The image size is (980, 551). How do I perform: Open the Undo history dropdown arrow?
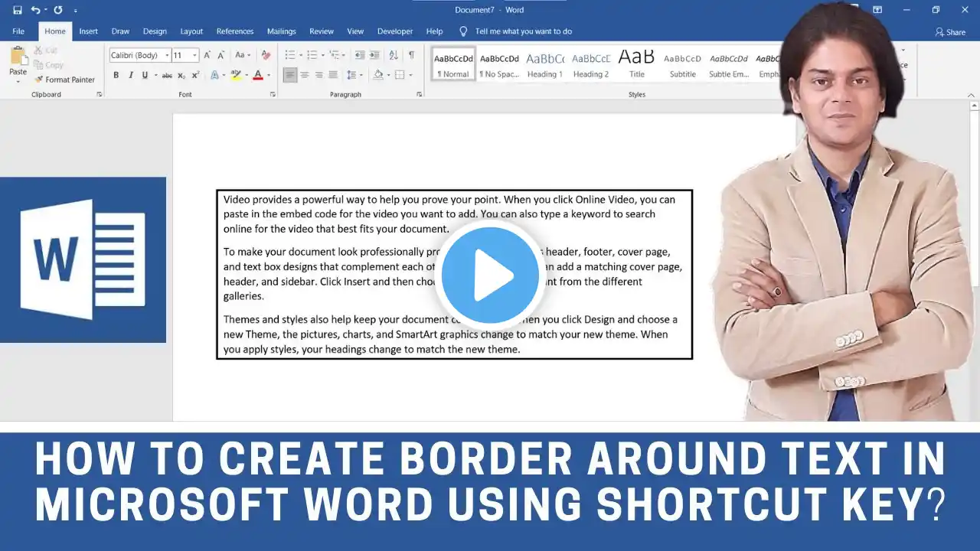[46, 10]
